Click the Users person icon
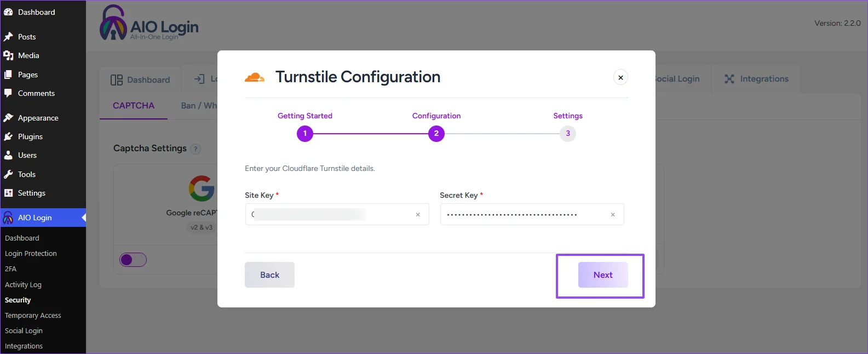The image size is (868, 354). click(x=8, y=155)
